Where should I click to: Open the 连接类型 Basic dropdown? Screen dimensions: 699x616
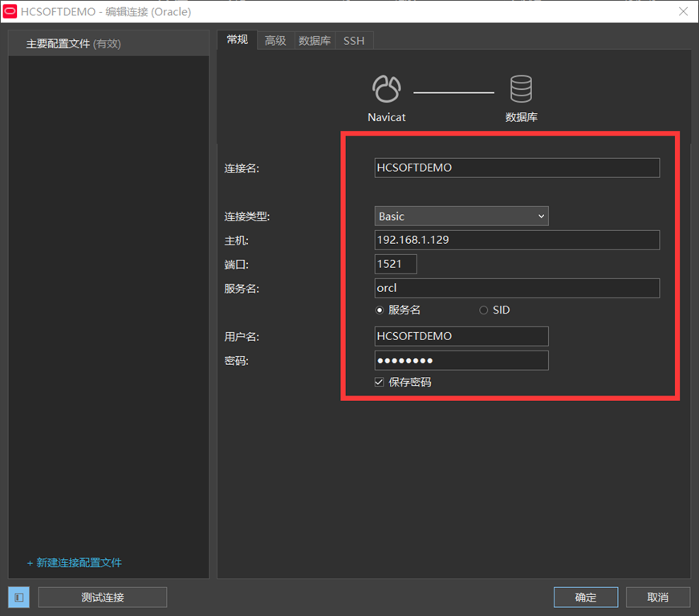(461, 216)
